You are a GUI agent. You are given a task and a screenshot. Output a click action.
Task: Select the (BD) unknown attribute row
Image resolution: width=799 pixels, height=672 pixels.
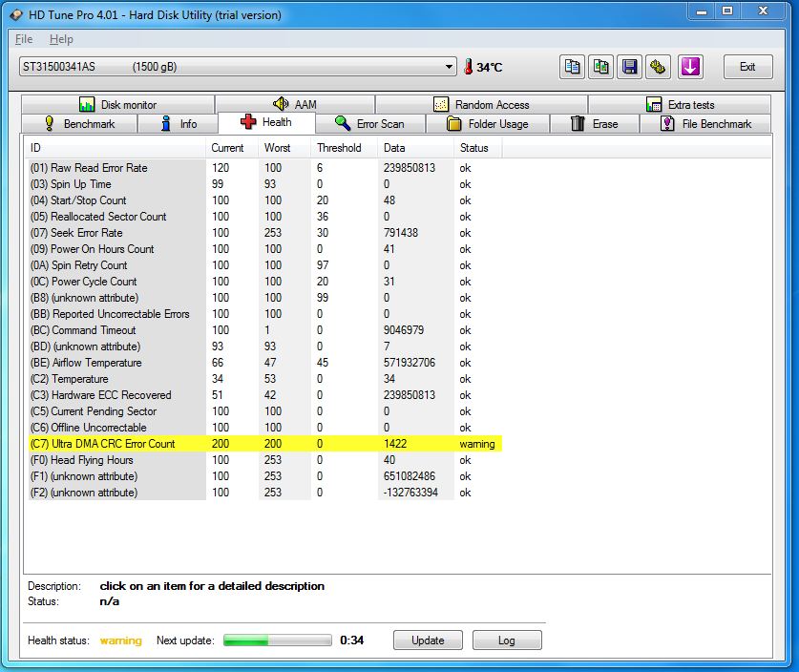click(265, 346)
